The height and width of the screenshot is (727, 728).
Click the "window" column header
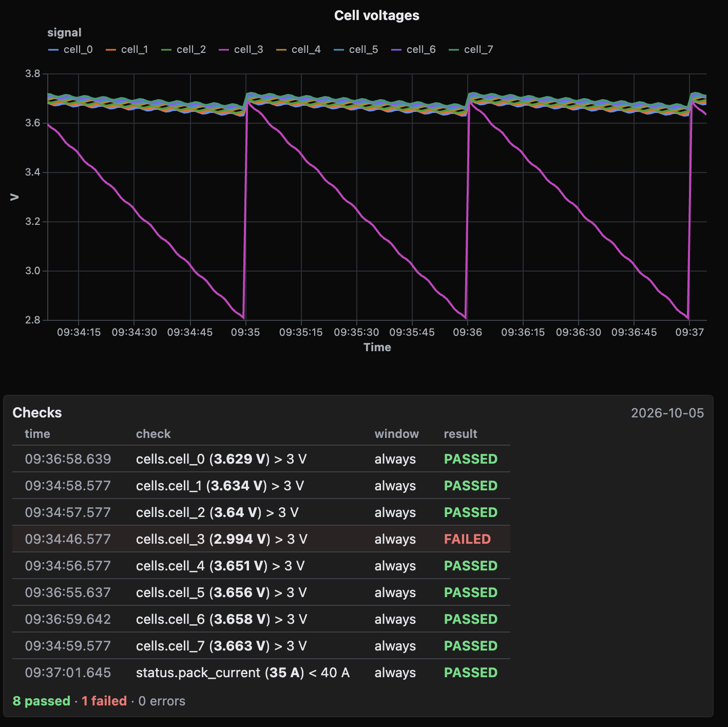(397, 434)
